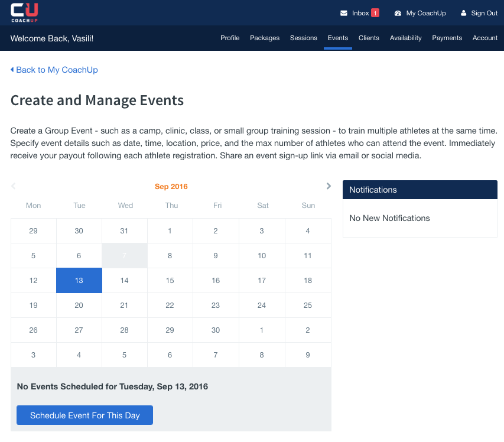This screenshot has width=504, height=442.
Task: Click the Sep 2016 month title
Action: coord(171,187)
